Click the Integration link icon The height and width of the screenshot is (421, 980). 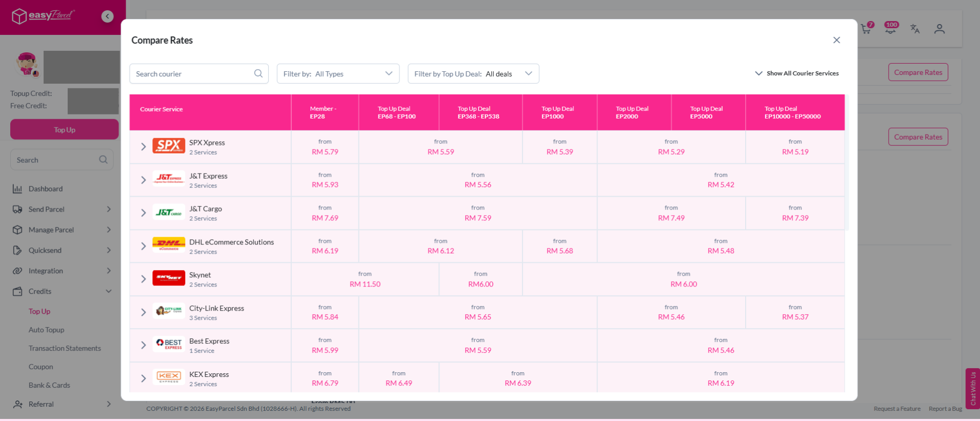(17, 271)
